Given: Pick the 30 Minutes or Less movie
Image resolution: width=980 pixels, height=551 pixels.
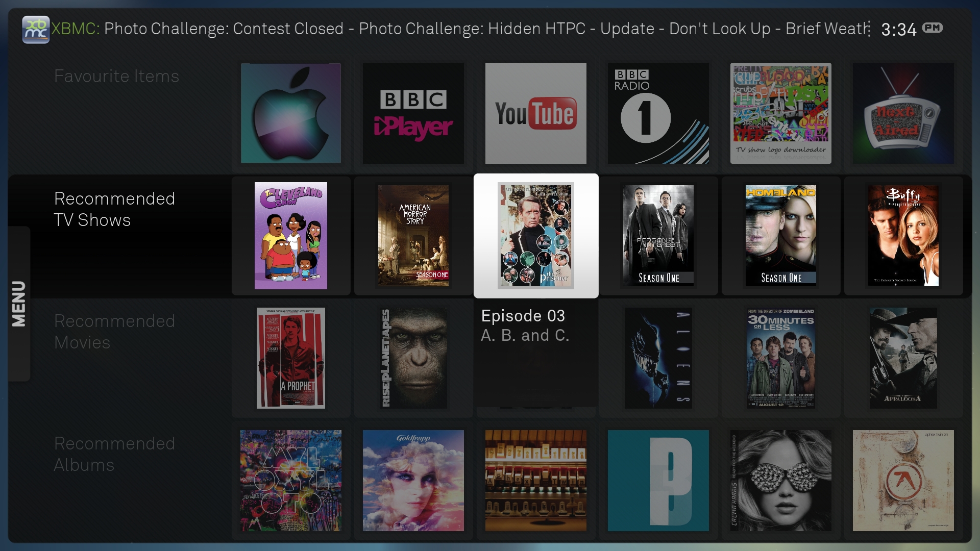Looking at the screenshot, I should 780,358.
